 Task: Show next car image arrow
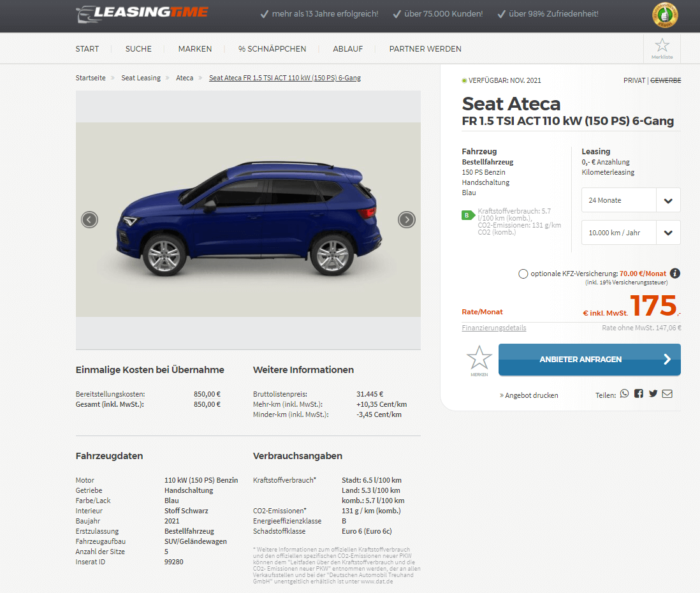407,220
